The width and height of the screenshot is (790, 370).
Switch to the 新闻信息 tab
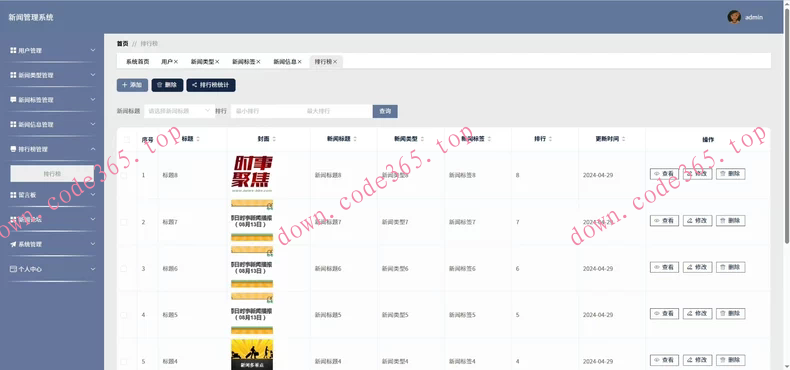click(285, 61)
